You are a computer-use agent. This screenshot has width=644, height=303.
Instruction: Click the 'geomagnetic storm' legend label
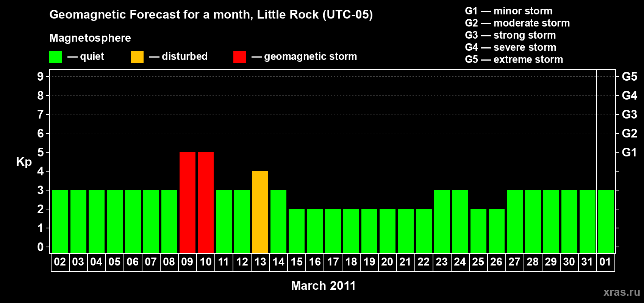(311, 57)
